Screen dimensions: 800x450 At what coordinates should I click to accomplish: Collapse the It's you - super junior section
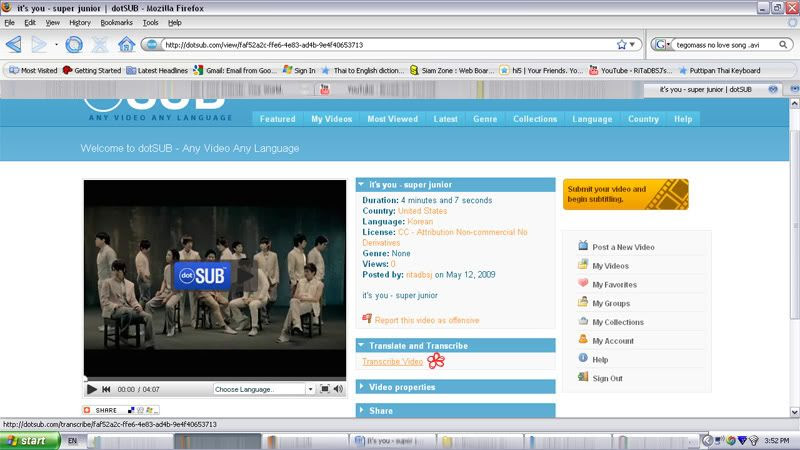(x=361, y=184)
